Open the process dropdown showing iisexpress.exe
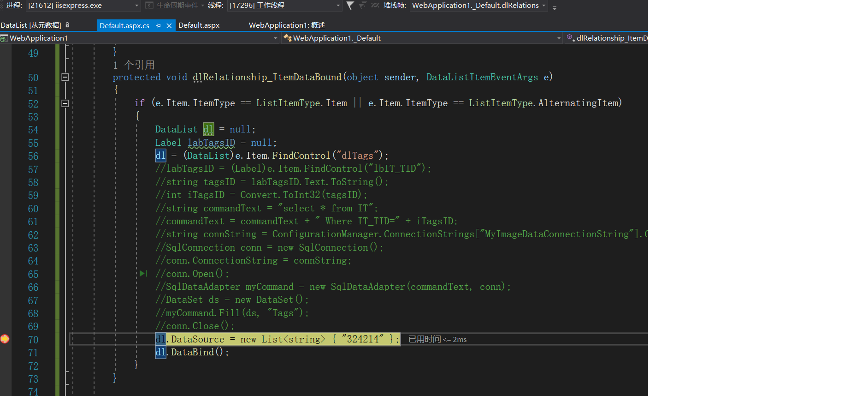The height and width of the screenshot is (396, 868). click(83, 6)
